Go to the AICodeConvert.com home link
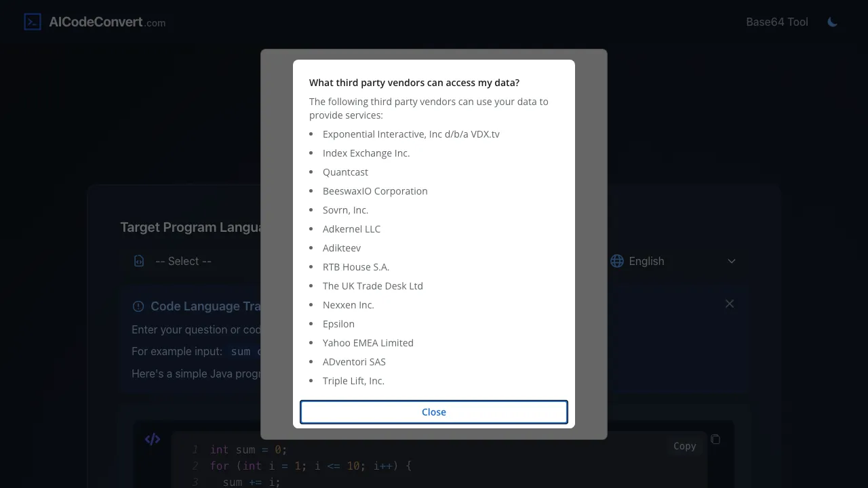Screen dimensions: 868x488 (x=106, y=21)
